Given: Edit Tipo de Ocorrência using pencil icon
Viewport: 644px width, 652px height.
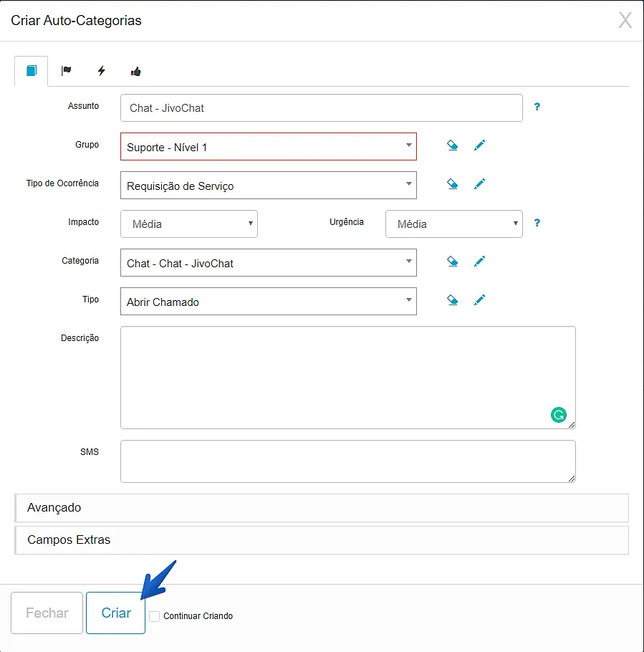Looking at the screenshot, I should pyautogui.click(x=479, y=184).
